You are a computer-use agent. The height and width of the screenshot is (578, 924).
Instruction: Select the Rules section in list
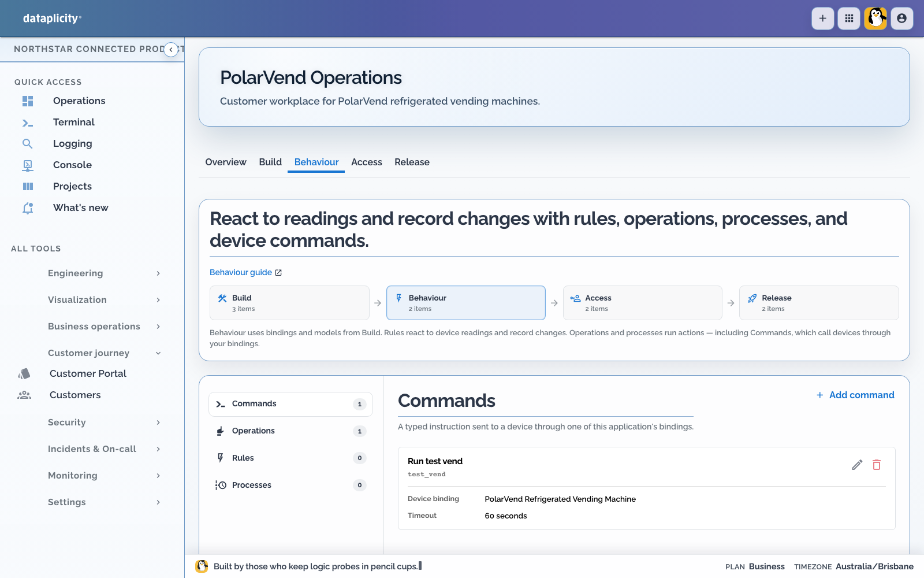[x=290, y=458]
